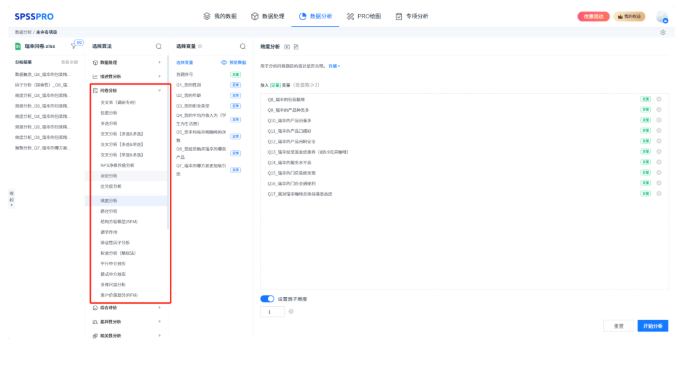Select the 客户价值划分(RFM) algorithm
This screenshot has height=391, width=691.
pos(119,295)
